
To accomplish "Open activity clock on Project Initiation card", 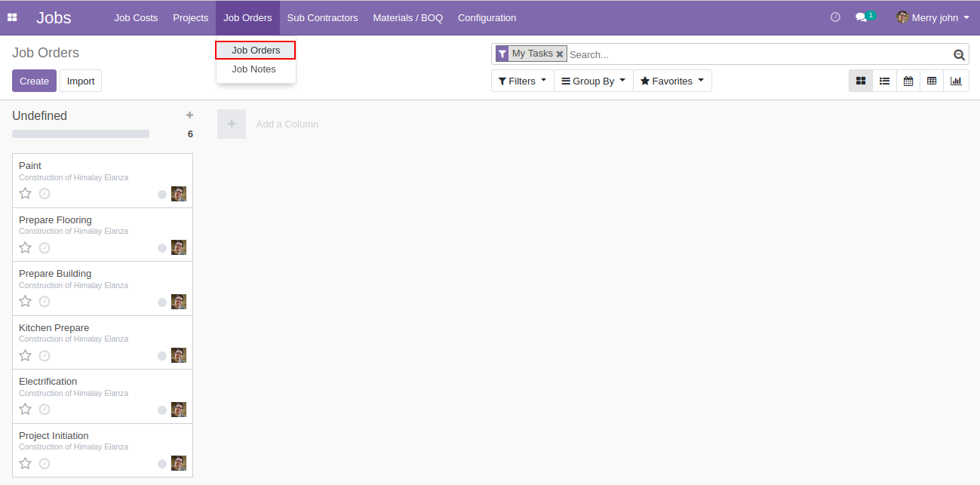I will [45, 463].
